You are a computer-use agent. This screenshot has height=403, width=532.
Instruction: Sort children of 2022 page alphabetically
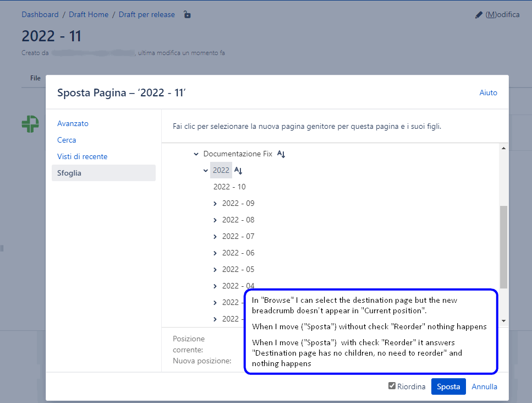point(238,171)
